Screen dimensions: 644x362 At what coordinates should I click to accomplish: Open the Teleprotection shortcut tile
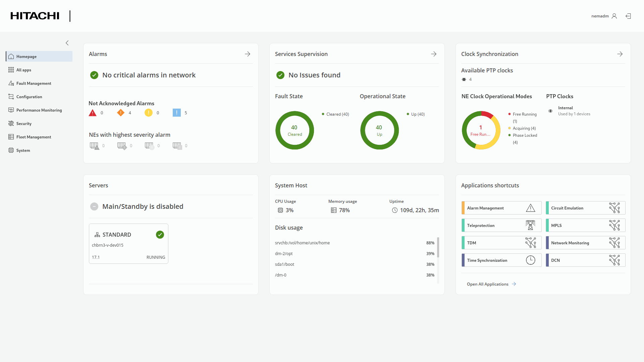tap(501, 226)
